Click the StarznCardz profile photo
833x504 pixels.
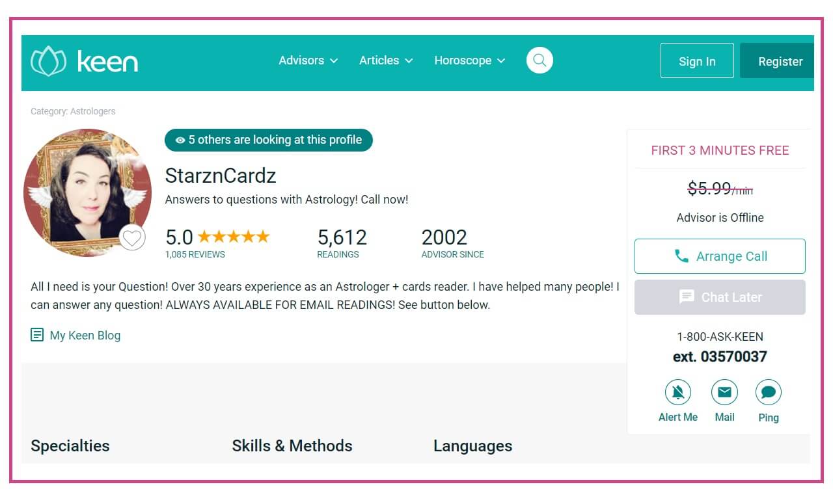pyautogui.click(x=87, y=192)
